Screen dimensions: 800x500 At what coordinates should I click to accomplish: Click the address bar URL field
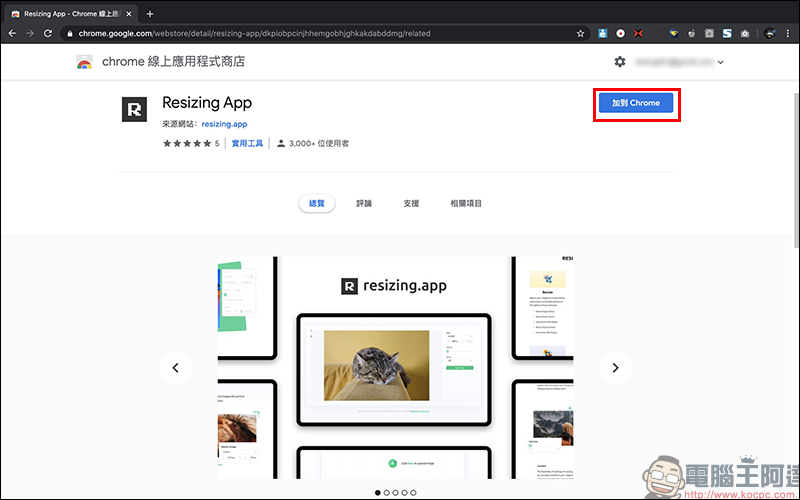coord(300,33)
